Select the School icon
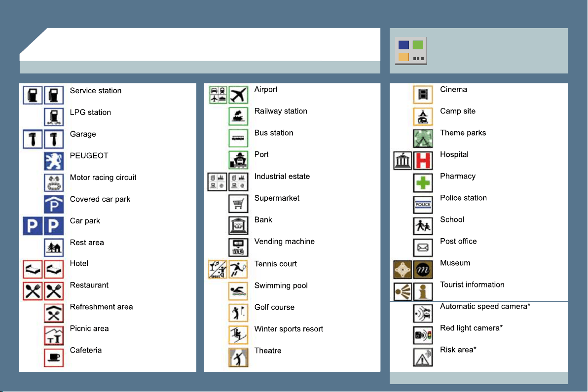The image size is (588, 392). click(x=423, y=226)
